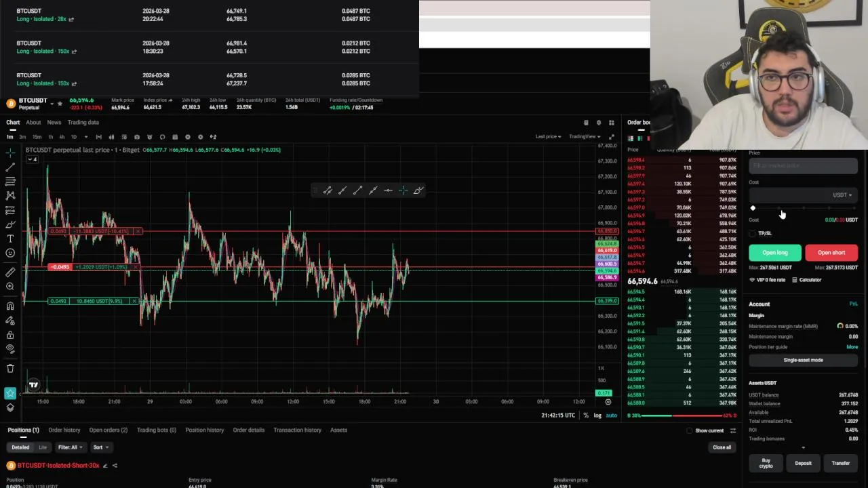Click the cost percentage slider handle

pyautogui.click(x=753, y=208)
